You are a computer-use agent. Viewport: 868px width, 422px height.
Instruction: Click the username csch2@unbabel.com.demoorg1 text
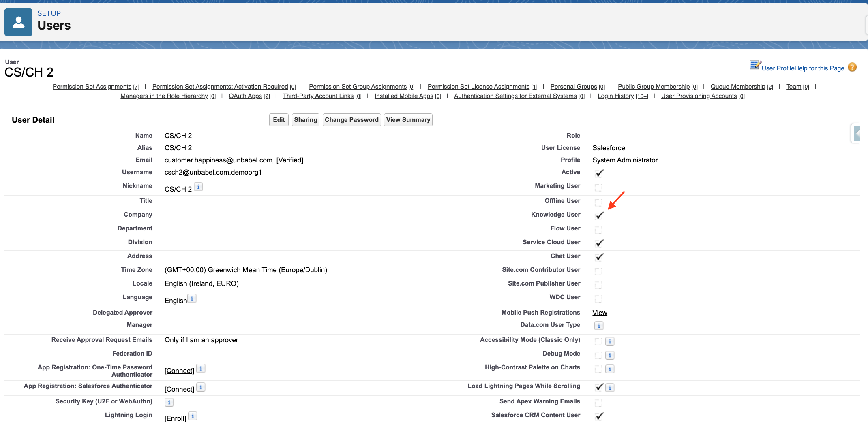coord(213,172)
